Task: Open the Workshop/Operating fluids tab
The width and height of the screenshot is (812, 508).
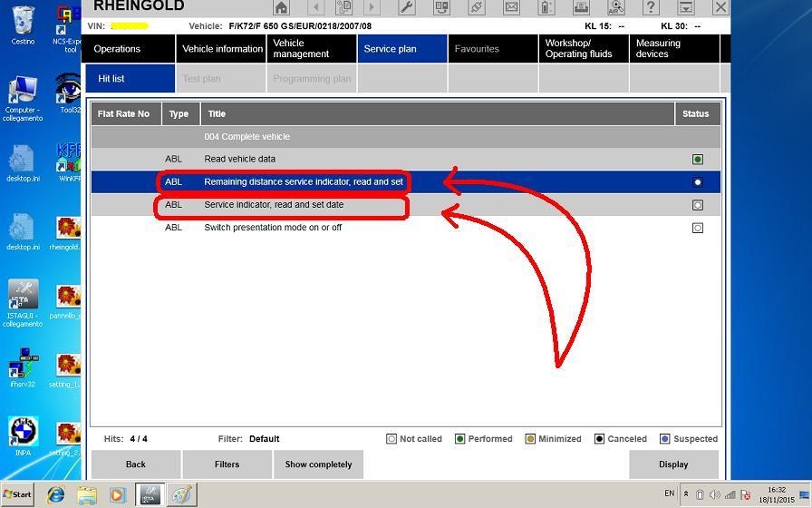Action: pyautogui.click(x=584, y=49)
